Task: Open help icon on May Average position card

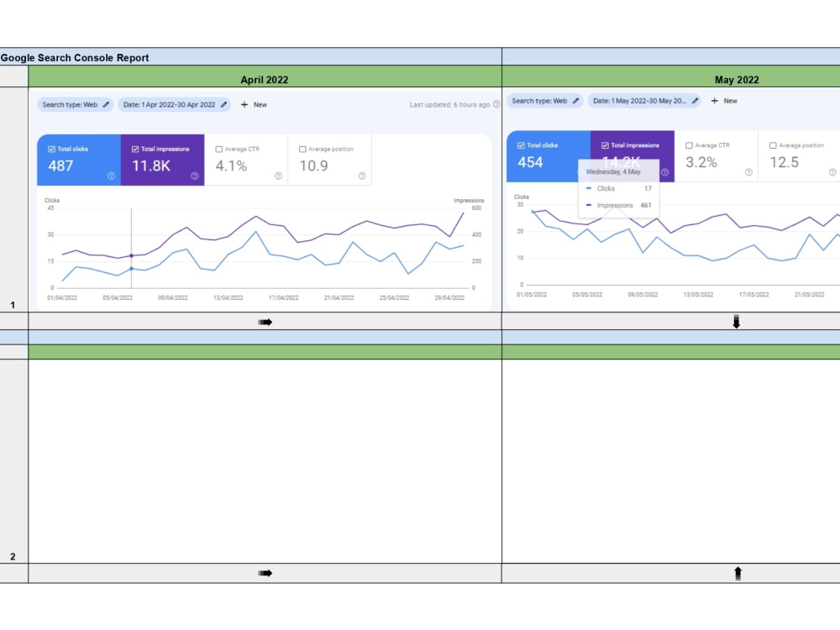Action: [832, 172]
